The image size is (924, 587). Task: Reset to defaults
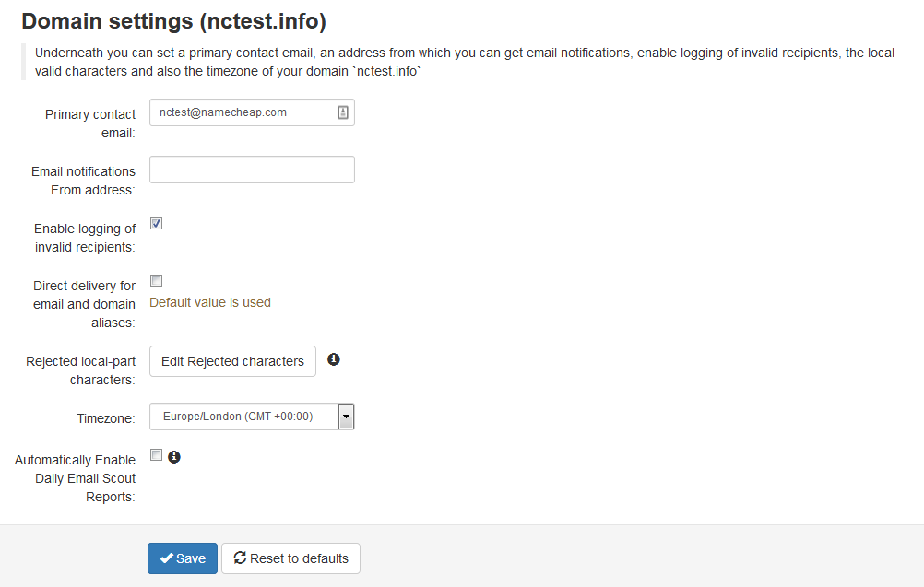(x=290, y=558)
